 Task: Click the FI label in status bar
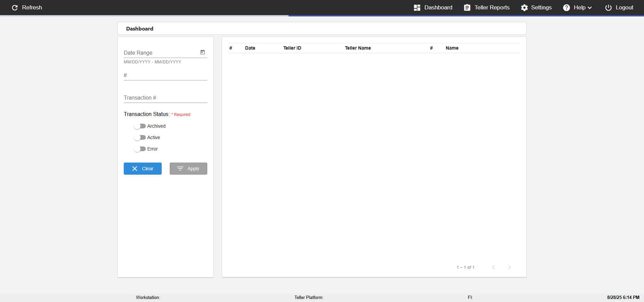point(470,297)
